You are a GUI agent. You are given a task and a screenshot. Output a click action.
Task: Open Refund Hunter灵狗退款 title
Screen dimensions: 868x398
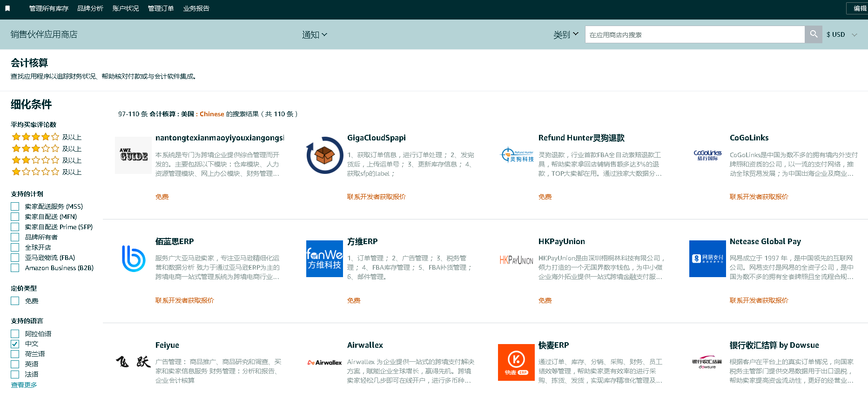click(x=582, y=138)
